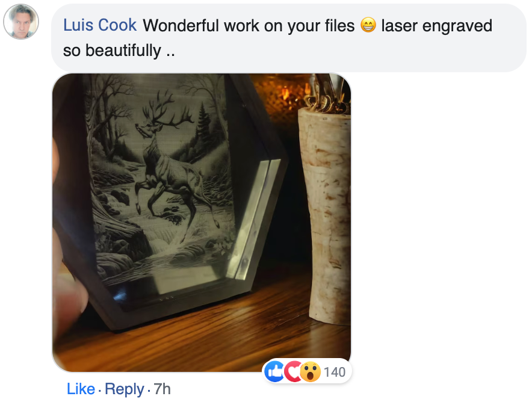This screenshot has width=532, height=402.
Task: Click the 'laser engraved' text in the comment
Action: pos(437,26)
